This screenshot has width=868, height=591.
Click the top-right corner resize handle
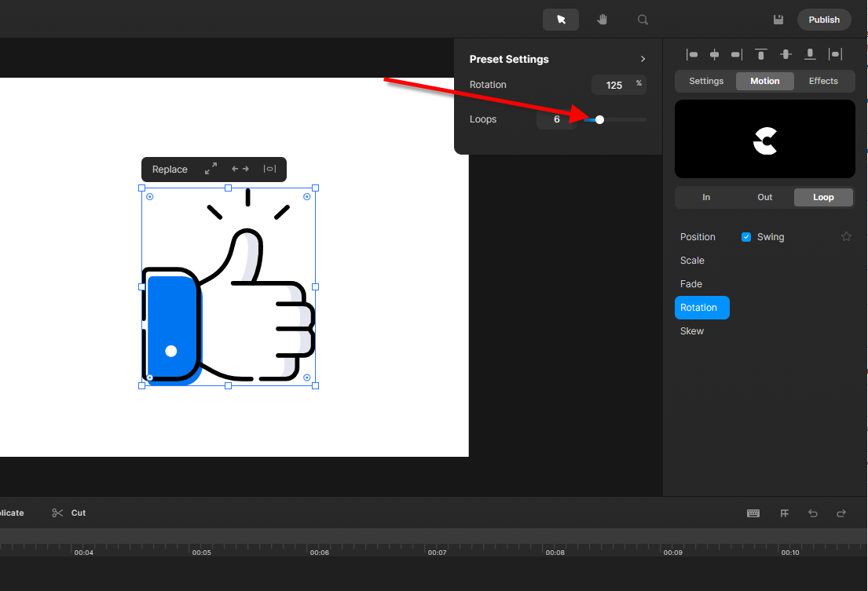point(316,188)
